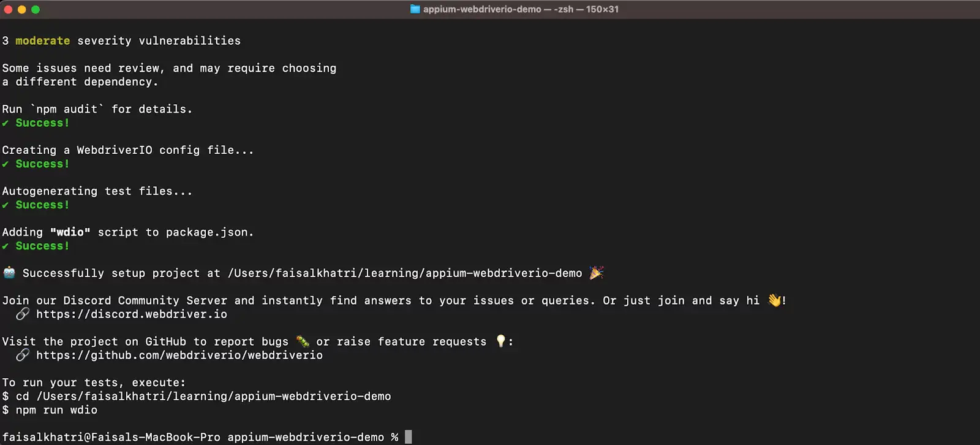Click the words 'severity vulnerabilities'
980x445 pixels.
(x=159, y=40)
